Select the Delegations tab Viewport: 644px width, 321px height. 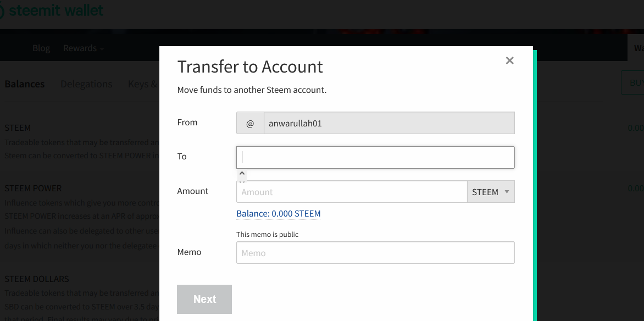click(x=86, y=84)
